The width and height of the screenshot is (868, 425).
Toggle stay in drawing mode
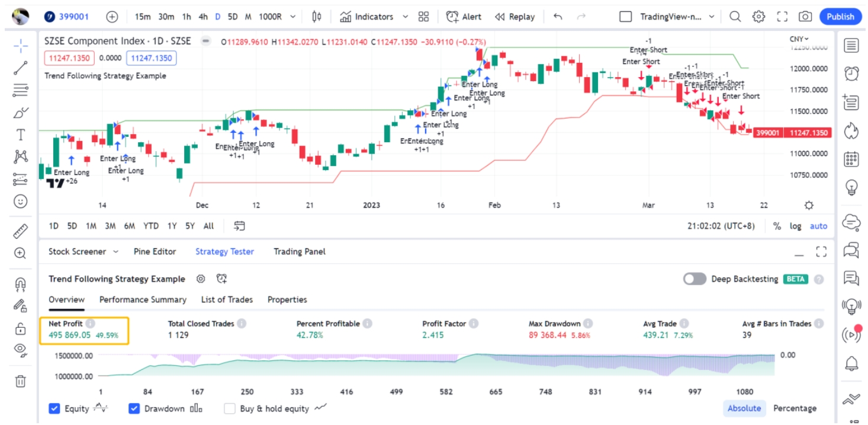[x=21, y=305]
